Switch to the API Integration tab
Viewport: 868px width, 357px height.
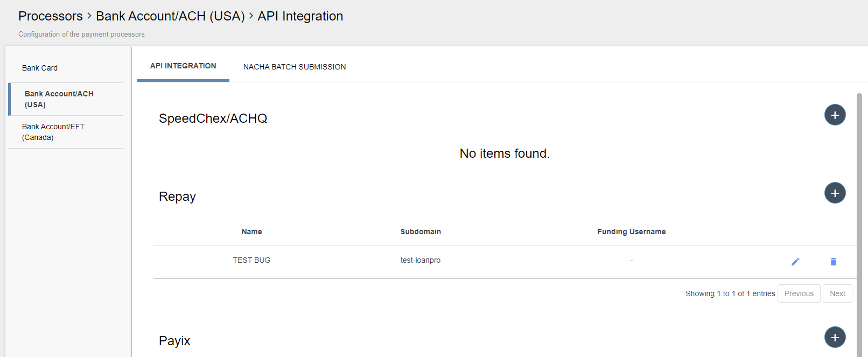(183, 66)
